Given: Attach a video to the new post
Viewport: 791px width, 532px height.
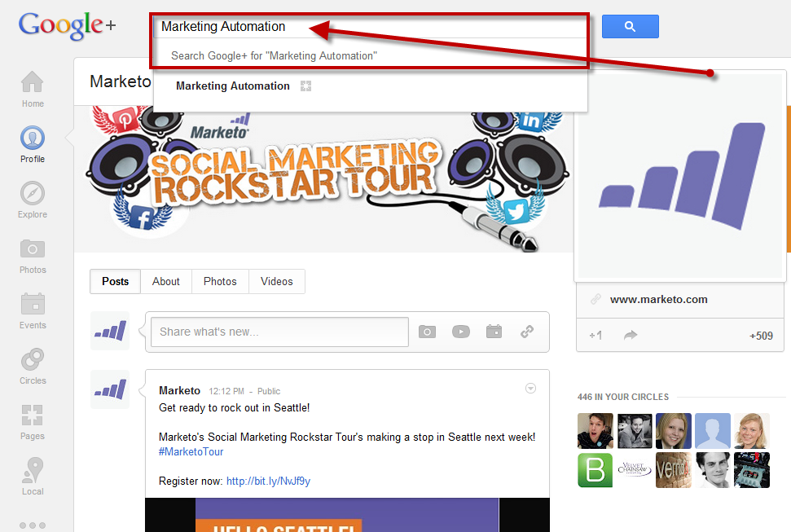Looking at the screenshot, I should point(460,332).
